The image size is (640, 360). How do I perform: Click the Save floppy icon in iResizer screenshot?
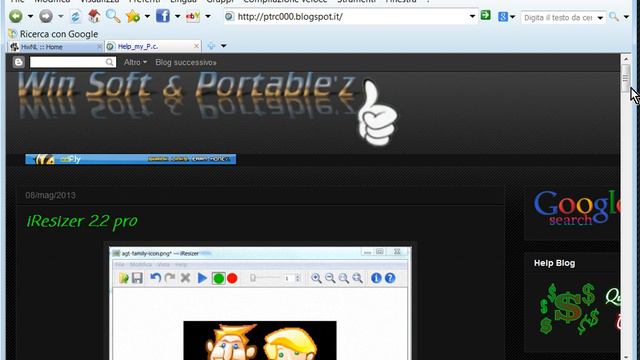[x=137, y=278]
